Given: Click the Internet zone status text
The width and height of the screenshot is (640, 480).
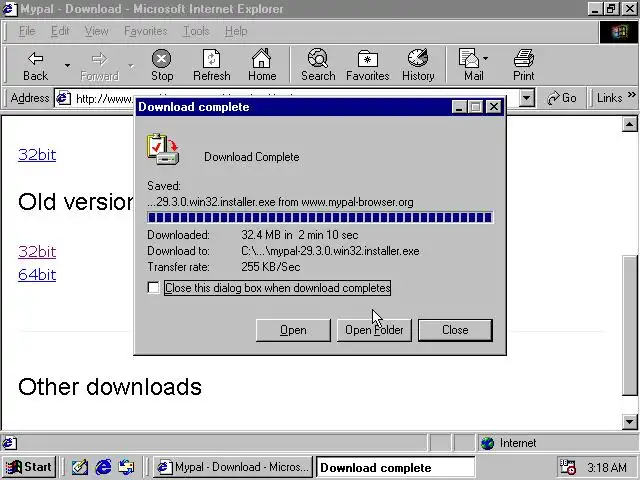Looking at the screenshot, I should pos(518,443).
